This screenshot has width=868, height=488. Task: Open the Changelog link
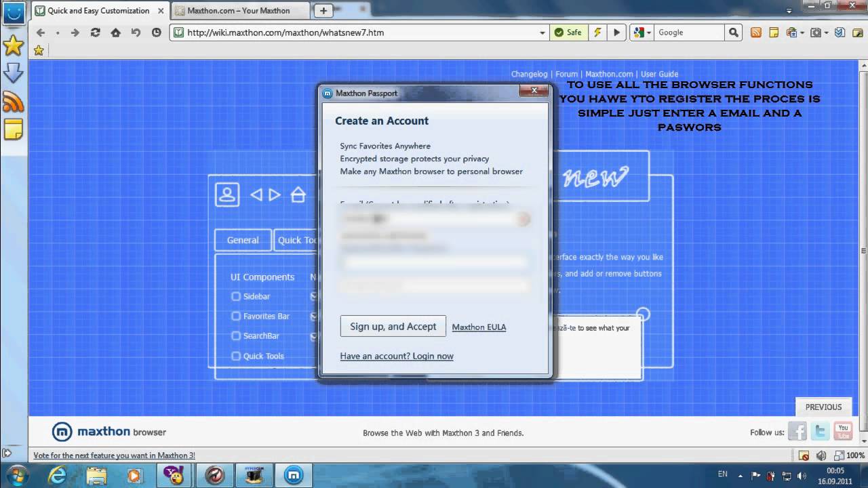(529, 74)
